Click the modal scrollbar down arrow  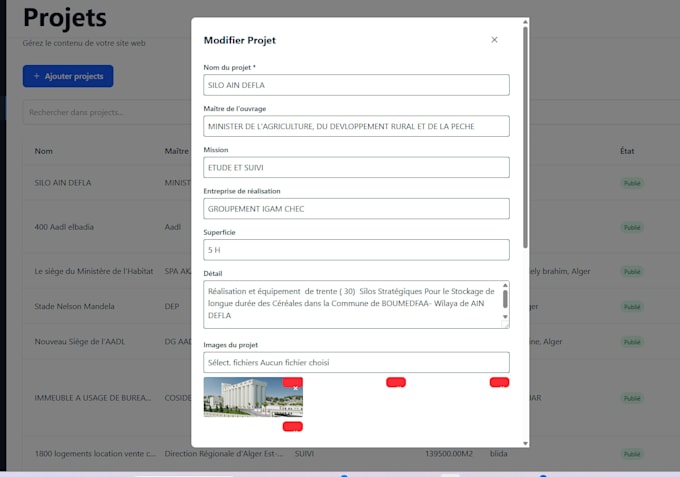click(525, 443)
